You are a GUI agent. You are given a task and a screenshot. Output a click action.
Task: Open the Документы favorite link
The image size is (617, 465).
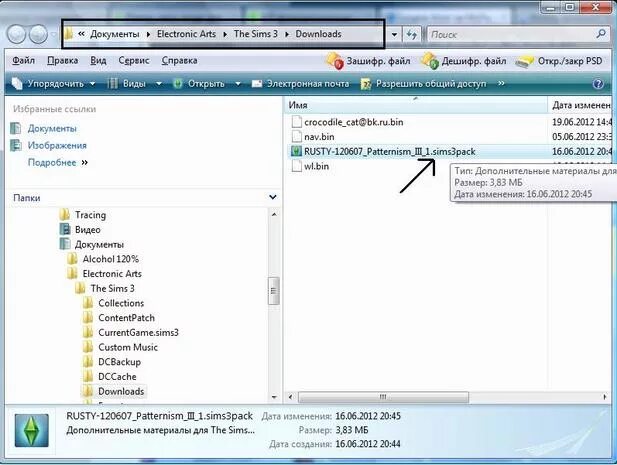(52, 128)
